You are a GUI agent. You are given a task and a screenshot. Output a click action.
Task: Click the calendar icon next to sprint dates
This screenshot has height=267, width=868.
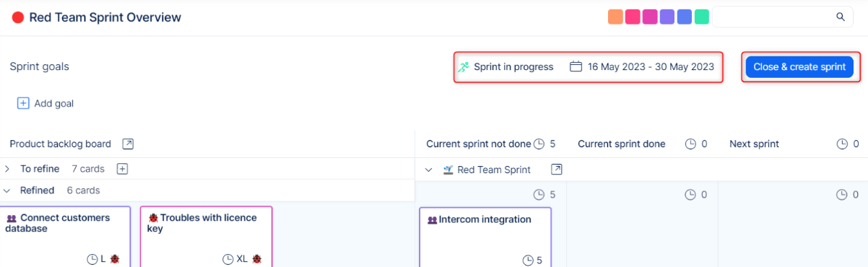point(576,66)
